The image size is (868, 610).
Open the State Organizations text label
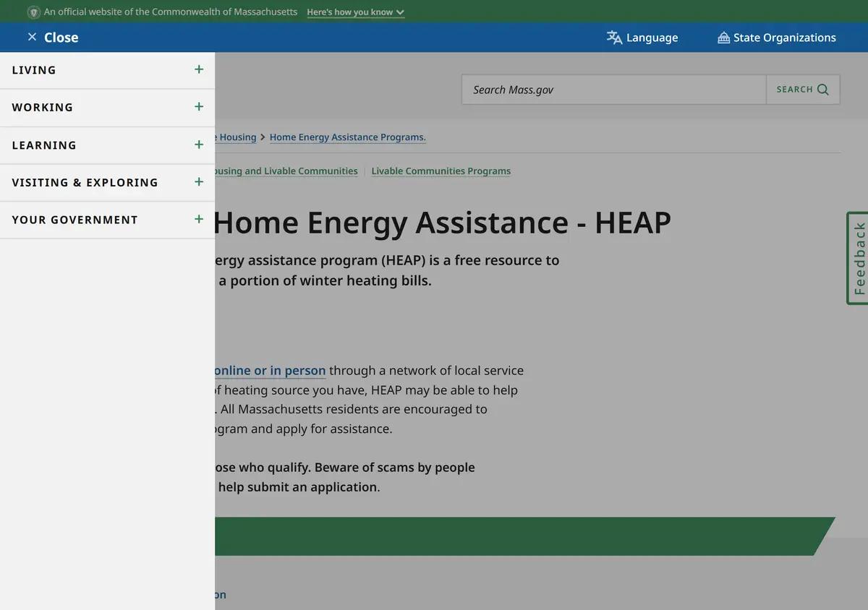785,38
